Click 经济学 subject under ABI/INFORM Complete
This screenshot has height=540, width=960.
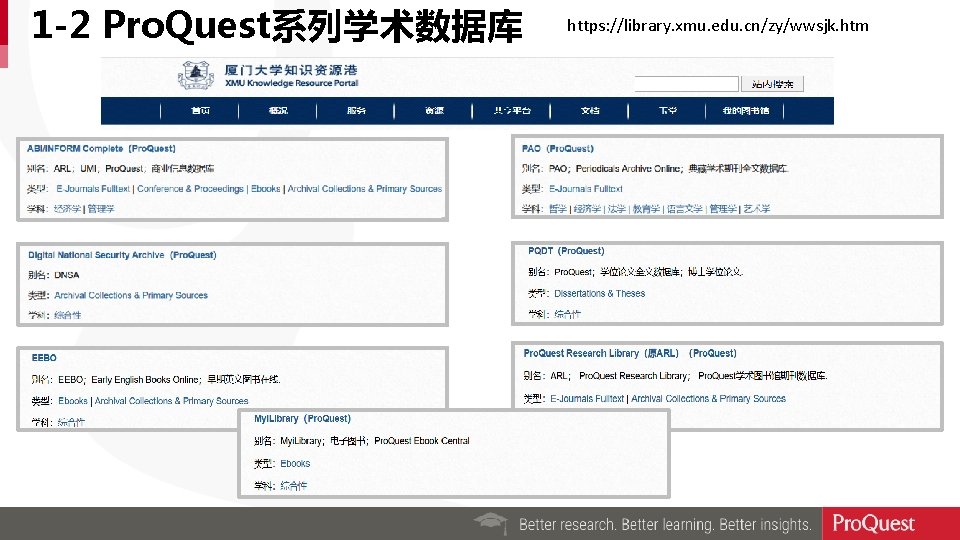pos(67,209)
